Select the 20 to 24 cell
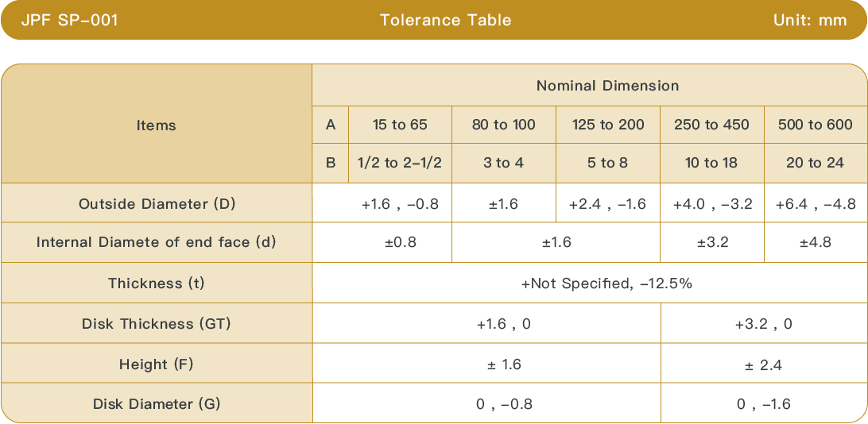 click(x=816, y=164)
